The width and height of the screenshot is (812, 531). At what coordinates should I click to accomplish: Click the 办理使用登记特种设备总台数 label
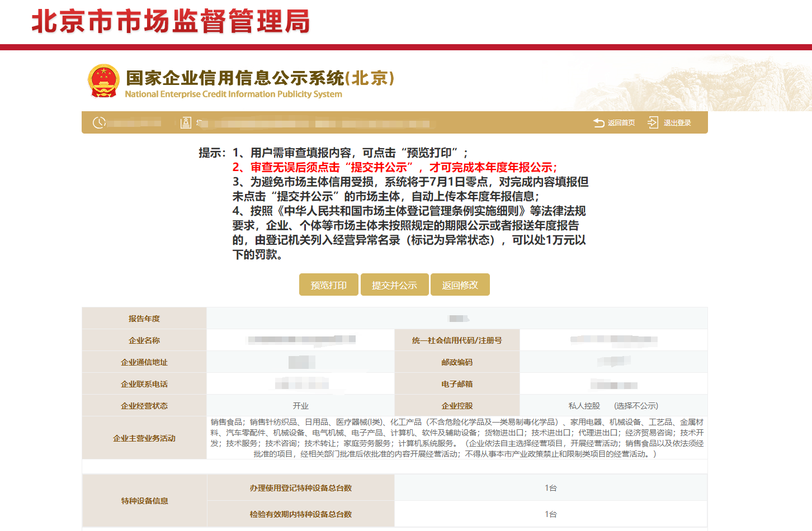301,488
